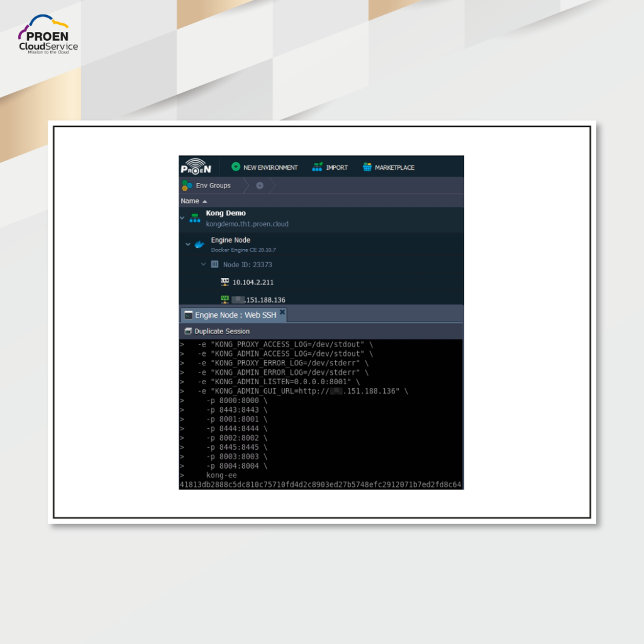The width and height of the screenshot is (644, 644).
Task: Click the Import icon
Action: coord(318,167)
